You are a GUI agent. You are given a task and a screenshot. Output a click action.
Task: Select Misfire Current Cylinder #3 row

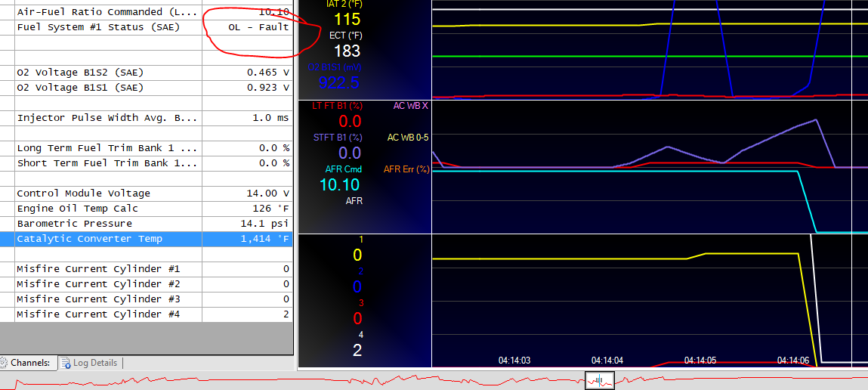[x=146, y=299]
